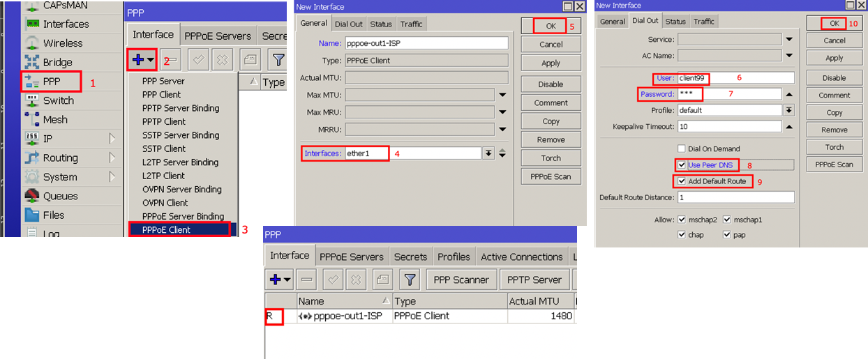This screenshot has width=868, height=359.
Task: Open the Interfaces dropdown with ether1
Action: pyautogui.click(x=488, y=153)
